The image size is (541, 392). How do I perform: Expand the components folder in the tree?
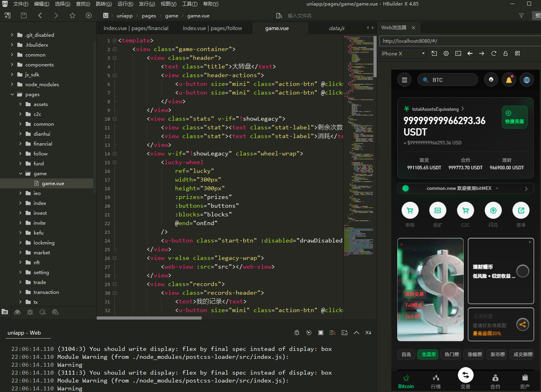12,64
